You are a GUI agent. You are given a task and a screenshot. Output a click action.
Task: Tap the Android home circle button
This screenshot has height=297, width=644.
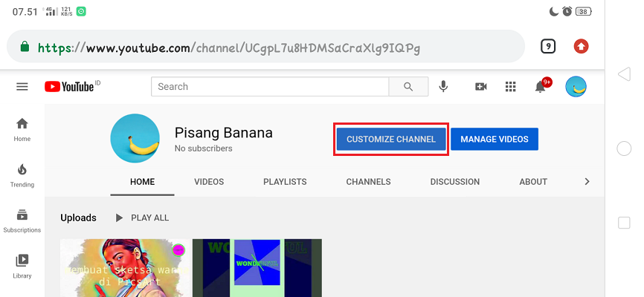point(624,148)
